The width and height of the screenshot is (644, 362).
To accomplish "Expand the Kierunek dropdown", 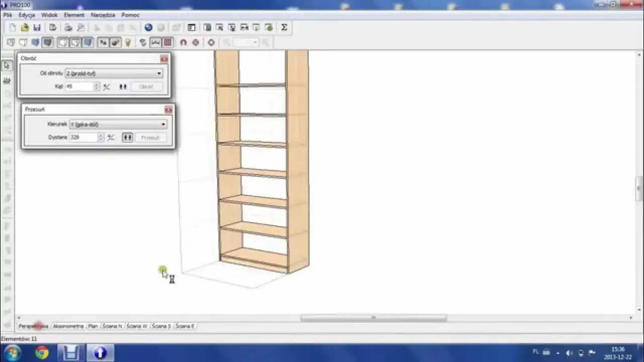I will pos(118,124).
